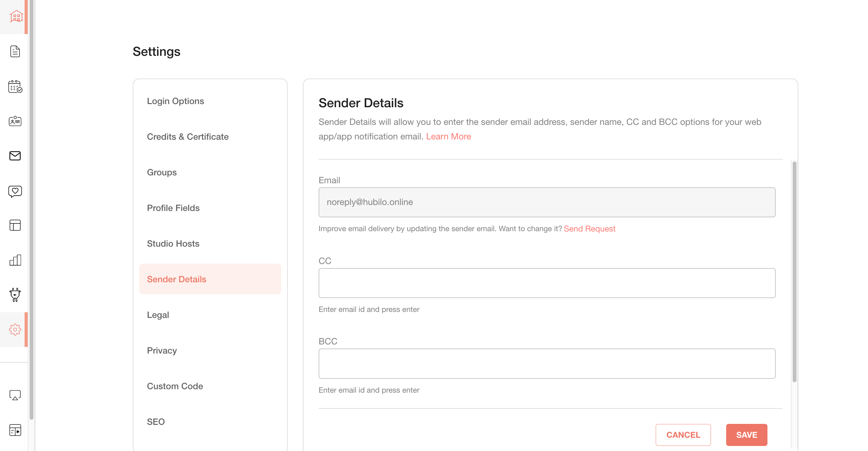Select Credits & Certificate settings

188,137
